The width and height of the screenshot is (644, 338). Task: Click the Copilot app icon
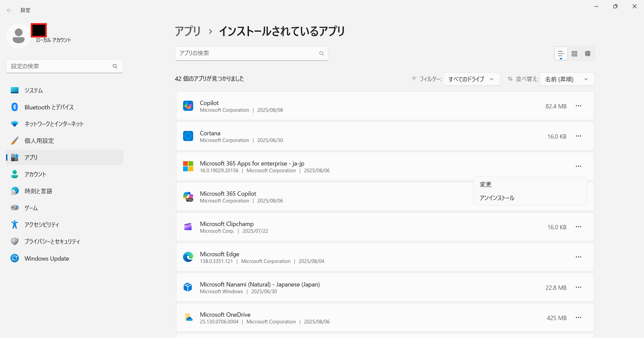(188, 106)
